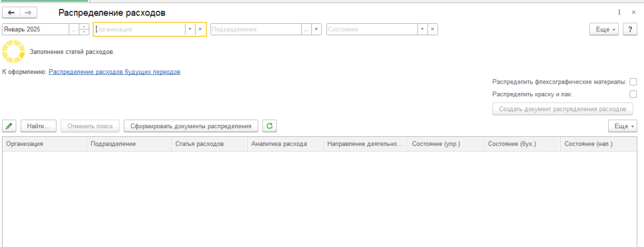The image size is (644, 247).
Task: Click Сформировать документы распределения button
Action: pyautogui.click(x=191, y=126)
